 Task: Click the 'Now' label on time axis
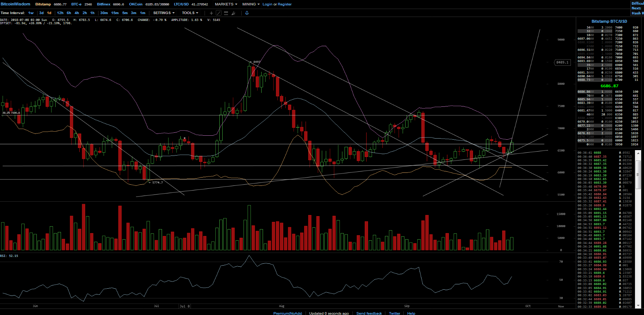561,306
